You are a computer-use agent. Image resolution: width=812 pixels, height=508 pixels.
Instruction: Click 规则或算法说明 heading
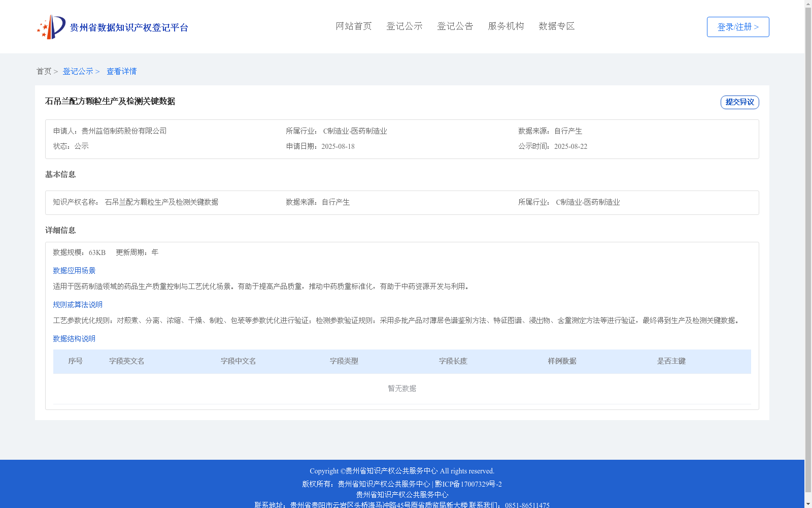point(78,305)
